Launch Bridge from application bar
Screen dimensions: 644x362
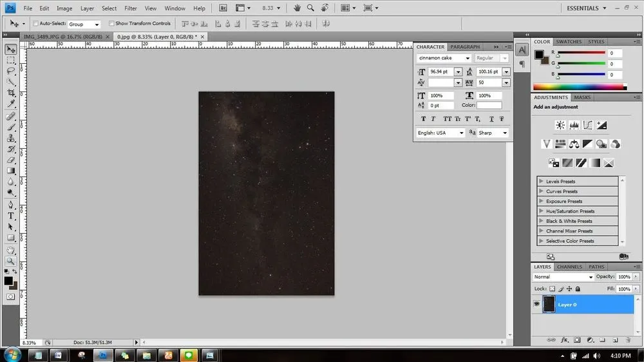click(x=223, y=8)
